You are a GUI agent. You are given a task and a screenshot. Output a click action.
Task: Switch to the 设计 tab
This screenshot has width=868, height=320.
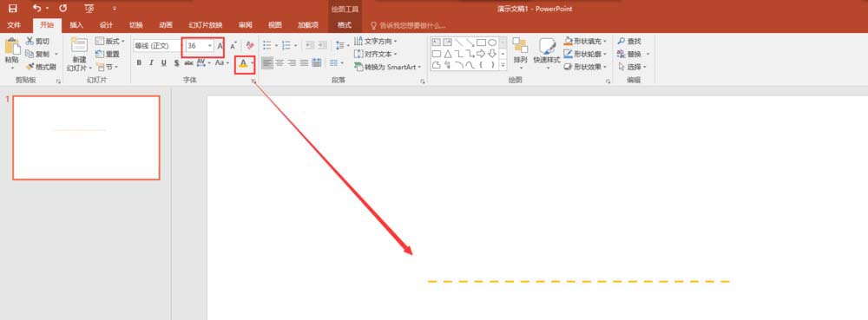106,25
